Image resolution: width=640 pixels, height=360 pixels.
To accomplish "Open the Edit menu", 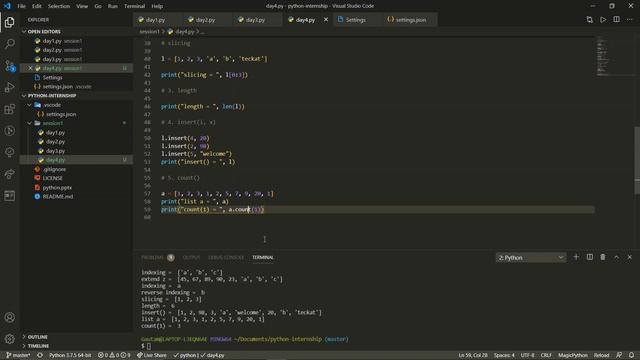I will pyautogui.click(x=37, y=6).
